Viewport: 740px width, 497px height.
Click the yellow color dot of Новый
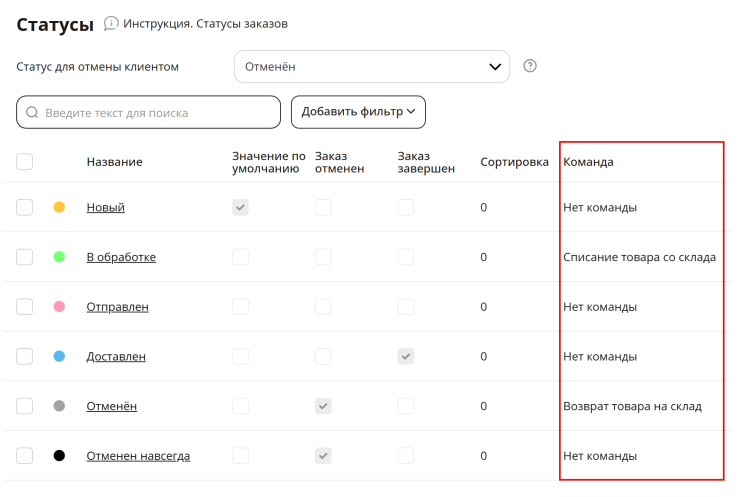[x=59, y=207]
